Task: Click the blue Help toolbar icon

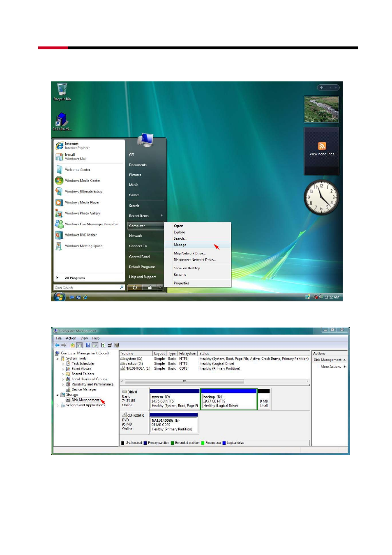Action: (x=88, y=345)
